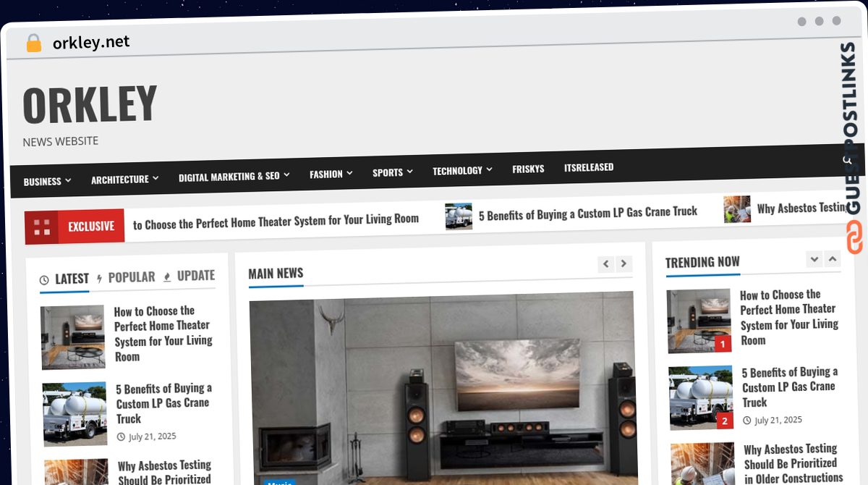The height and width of the screenshot is (485, 868).
Task: Click the search icon in the navigation bar
Action: point(846,160)
